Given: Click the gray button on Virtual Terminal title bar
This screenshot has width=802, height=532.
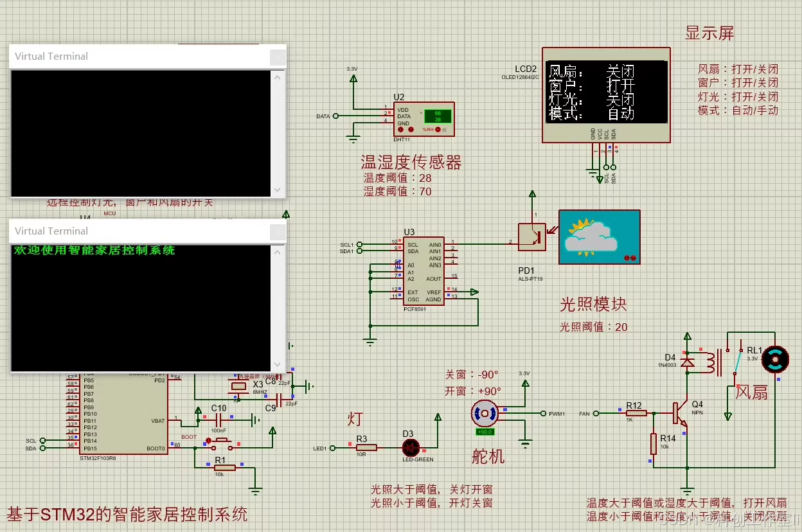Looking at the screenshot, I should tap(277, 57).
